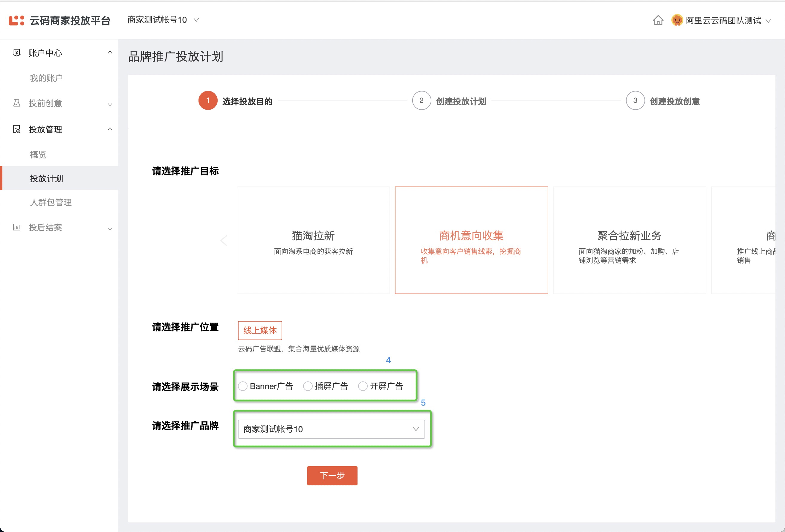This screenshot has height=532, width=785.
Task: Collapse the 投放管理 section
Action: click(110, 129)
